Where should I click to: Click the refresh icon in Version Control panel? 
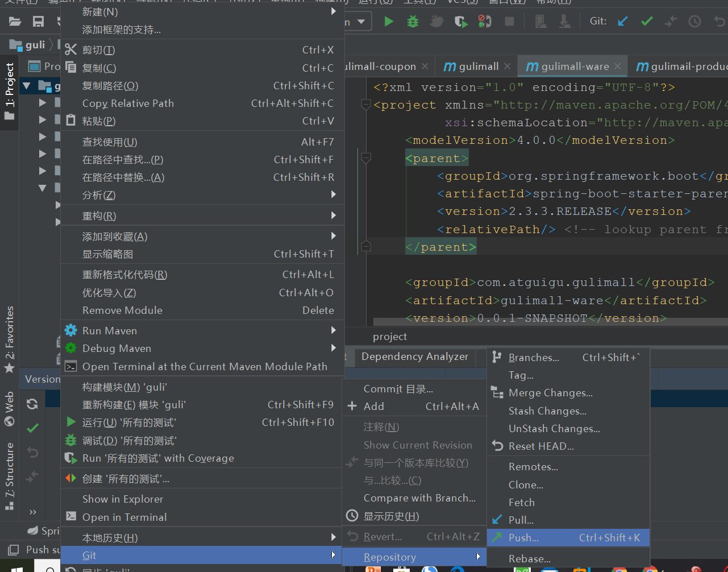click(x=32, y=404)
